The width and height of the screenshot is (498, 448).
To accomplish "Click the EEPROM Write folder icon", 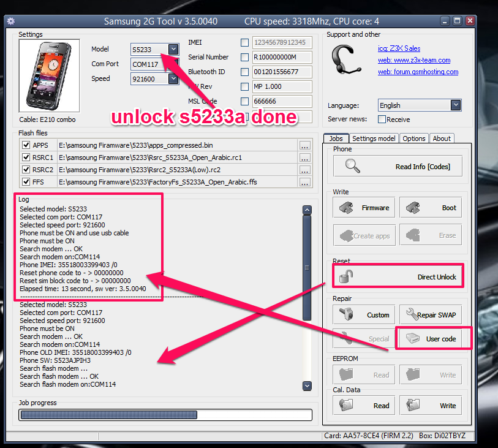I will (413, 374).
